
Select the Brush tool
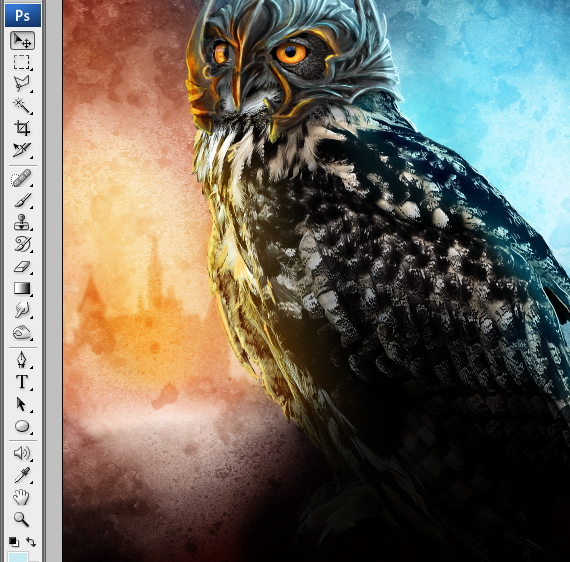point(22,200)
